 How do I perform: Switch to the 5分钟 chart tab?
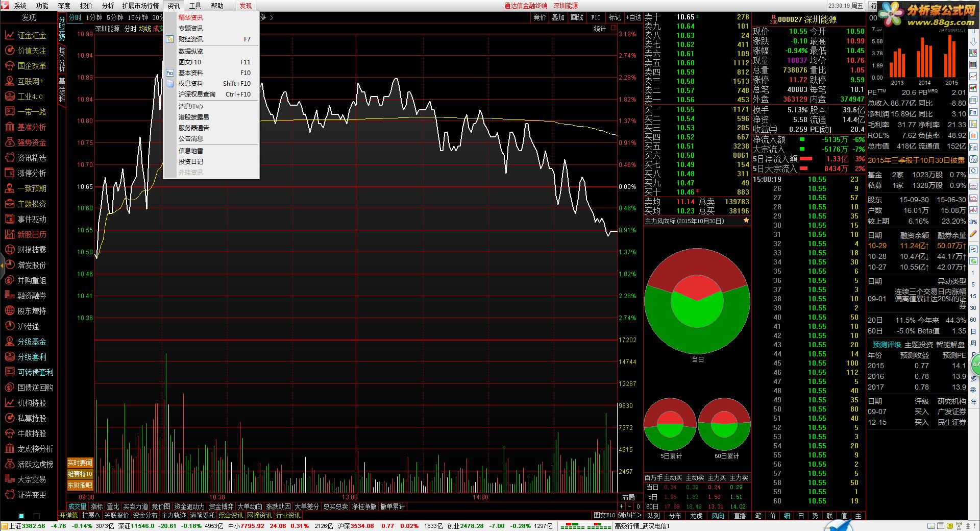coord(115,17)
